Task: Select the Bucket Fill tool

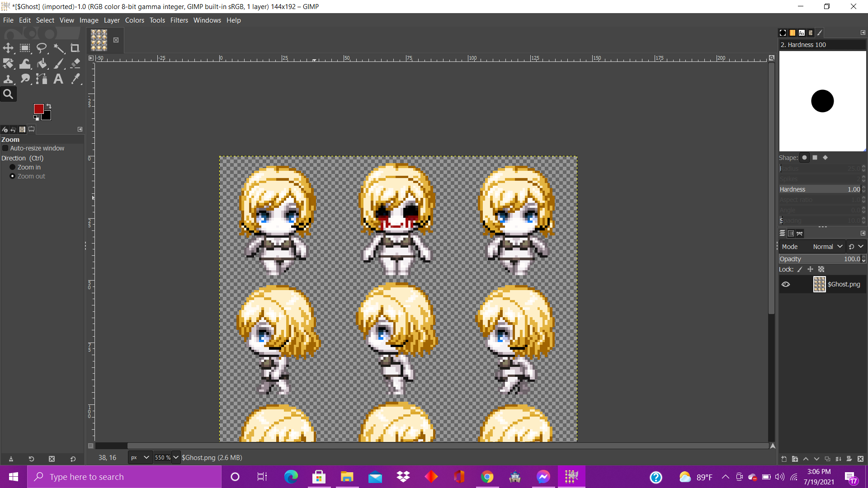Action: 42,64
